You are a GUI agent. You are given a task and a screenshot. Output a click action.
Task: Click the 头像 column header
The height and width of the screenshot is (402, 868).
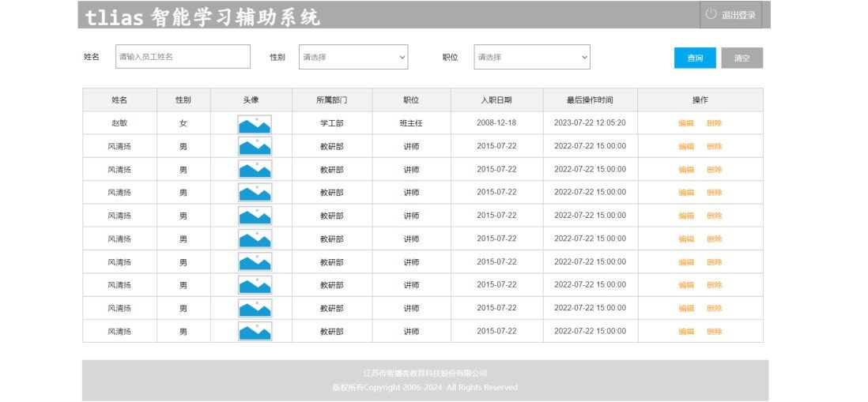(251, 100)
